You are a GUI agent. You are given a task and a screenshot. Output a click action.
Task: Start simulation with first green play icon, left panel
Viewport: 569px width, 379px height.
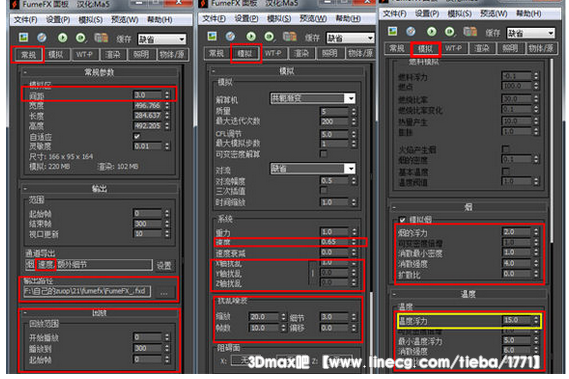[x=62, y=37]
